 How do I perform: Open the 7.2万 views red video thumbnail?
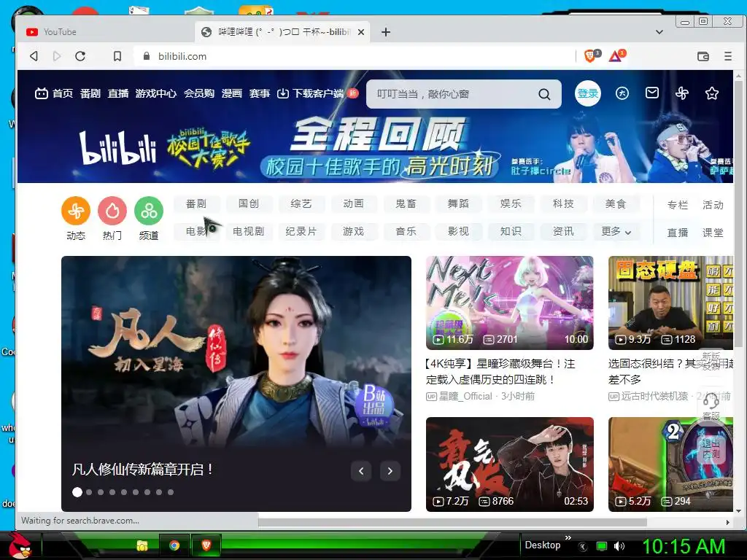pos(510,464)
